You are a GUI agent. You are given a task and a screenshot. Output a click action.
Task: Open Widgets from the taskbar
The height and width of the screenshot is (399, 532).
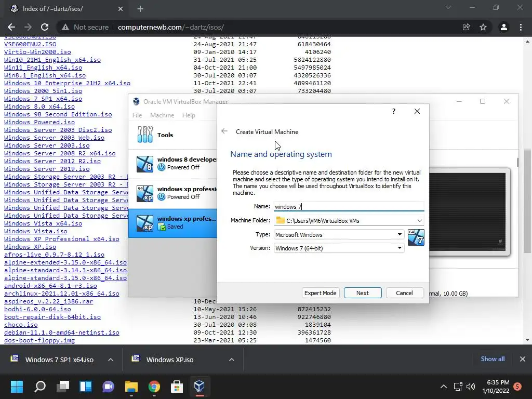click(86, 387)
